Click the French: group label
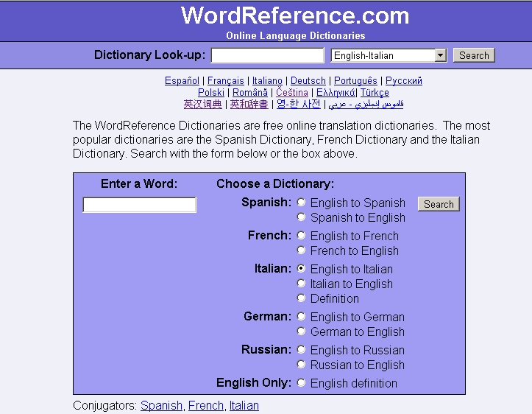 click(x=269, y=235)
